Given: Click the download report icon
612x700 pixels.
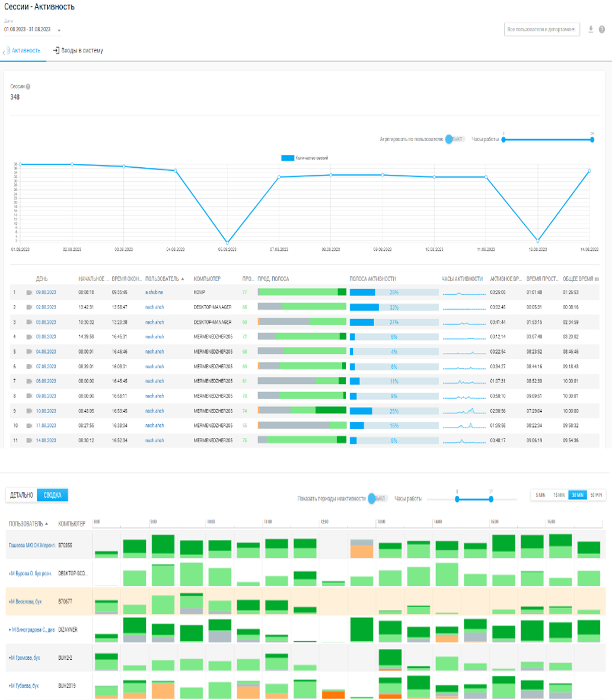Looking at the screenshot, I should tap(591, 29).
